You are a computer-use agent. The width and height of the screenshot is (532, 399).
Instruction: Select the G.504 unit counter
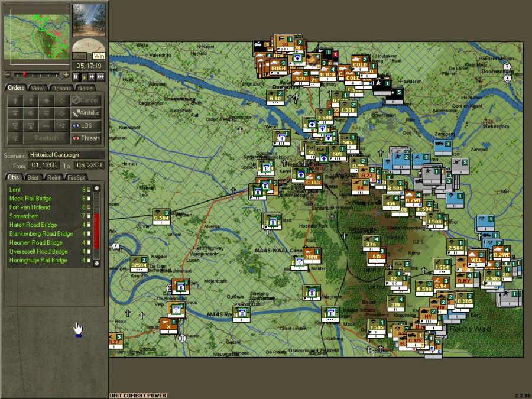[161, 217]
